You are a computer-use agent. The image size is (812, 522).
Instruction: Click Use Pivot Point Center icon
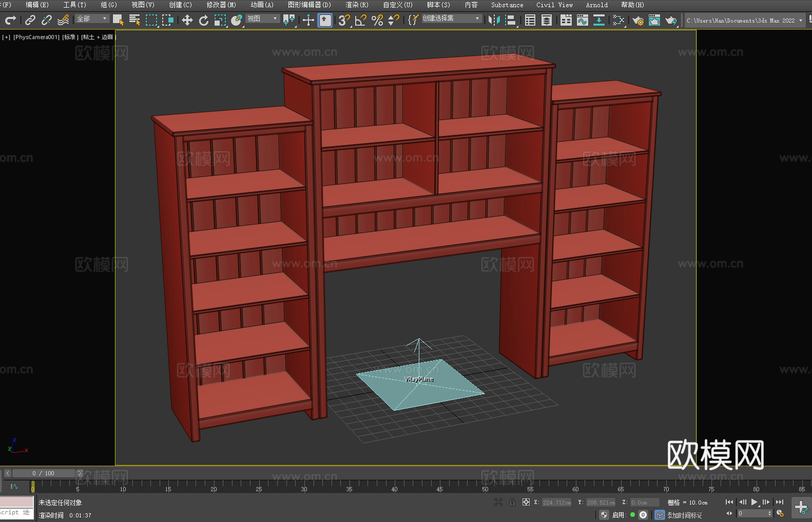click(x=289, y=20)
